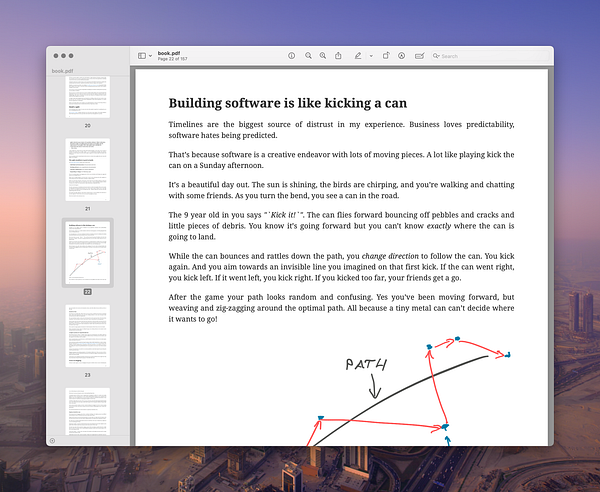Minimize the Preview window

click(x=64, y=56)
